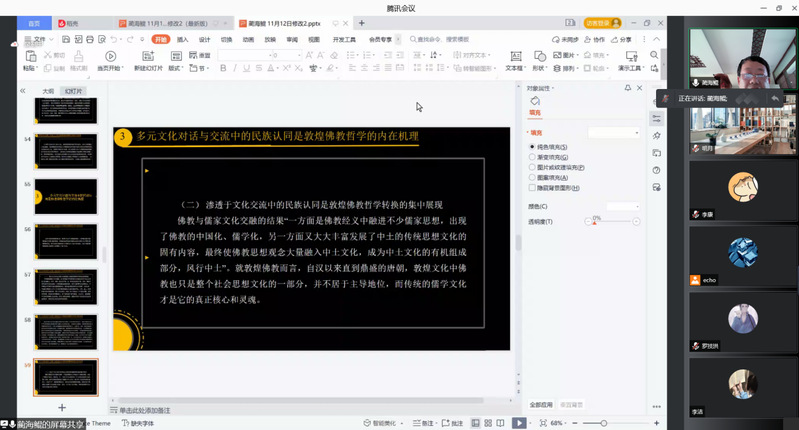The width and height of the screenshot is (799, 430).
Task: Select 渐变填充 radio option
Action: (x=532, y=157)
